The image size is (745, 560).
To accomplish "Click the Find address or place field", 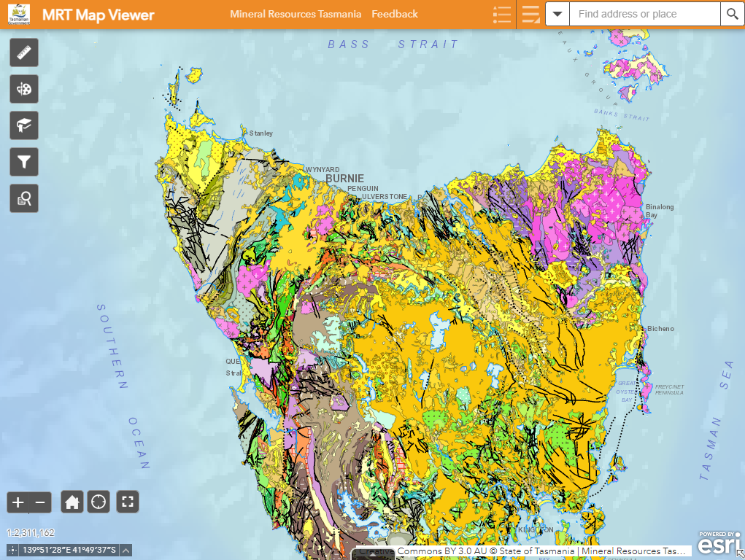I will [x=644, y=14].
